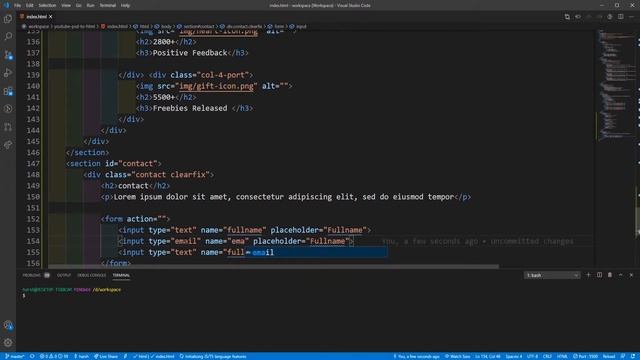Change encoding via UTF-8 status item
The width and height of the screenshot is (640, 360).
[x=532, y=356]
